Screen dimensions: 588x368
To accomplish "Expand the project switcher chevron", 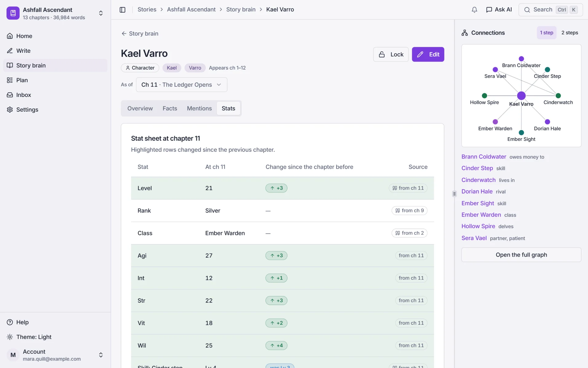I will [x=101, y=13].
